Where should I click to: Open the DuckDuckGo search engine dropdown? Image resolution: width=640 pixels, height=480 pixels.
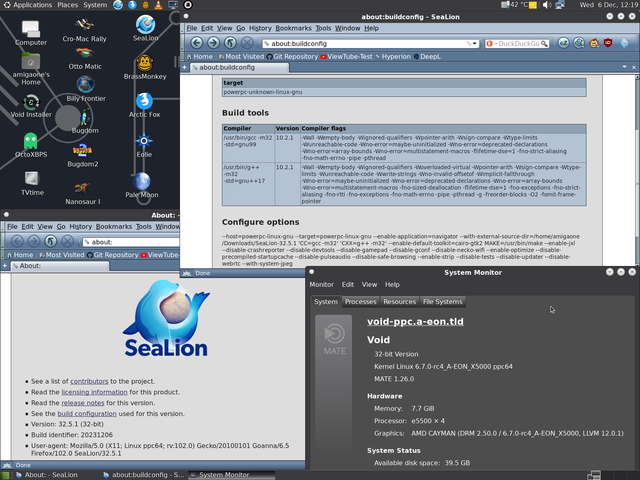[x=490, y=43]
